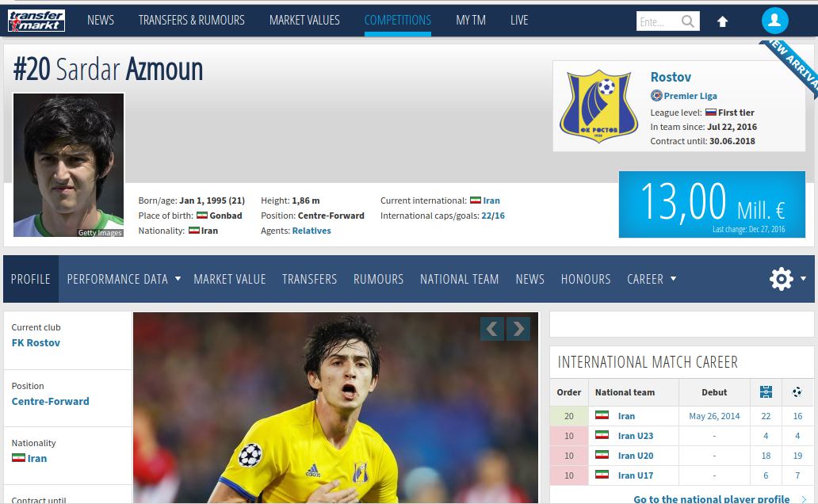
Task: Open the My TM menu
Action: [x=471, y=21]
